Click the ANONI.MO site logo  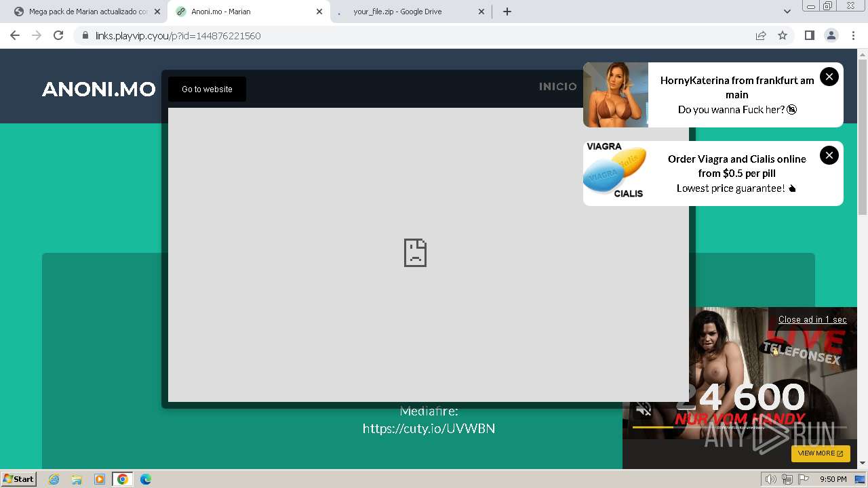click(x=99, y=89)
